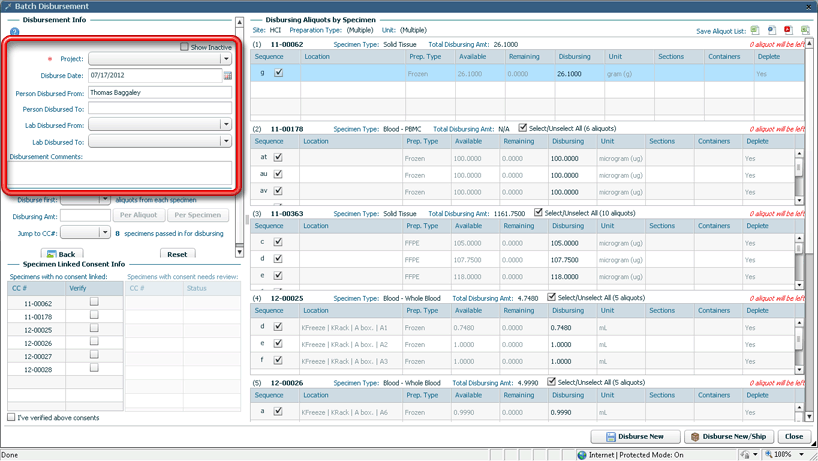The width and height of the screenshot is (818, 461).
Task: Click Disbursing value 107.7500 for sequence d
Action: (564, 260)
